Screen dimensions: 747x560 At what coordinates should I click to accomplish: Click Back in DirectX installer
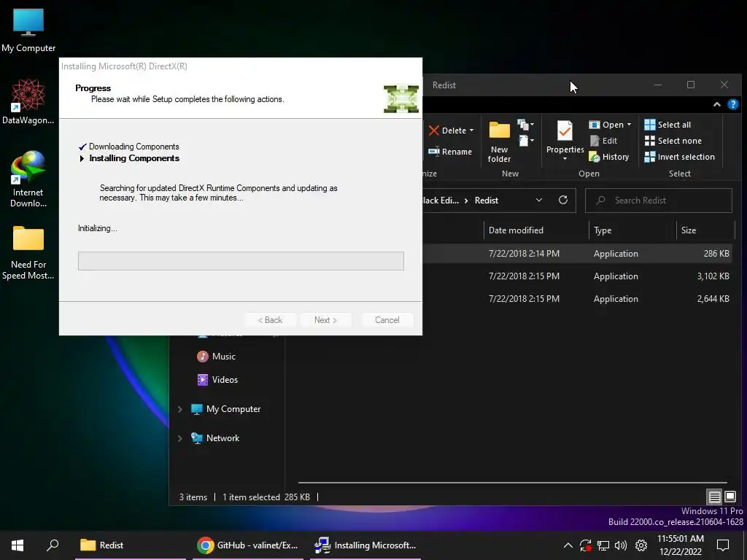coord(270,320)
